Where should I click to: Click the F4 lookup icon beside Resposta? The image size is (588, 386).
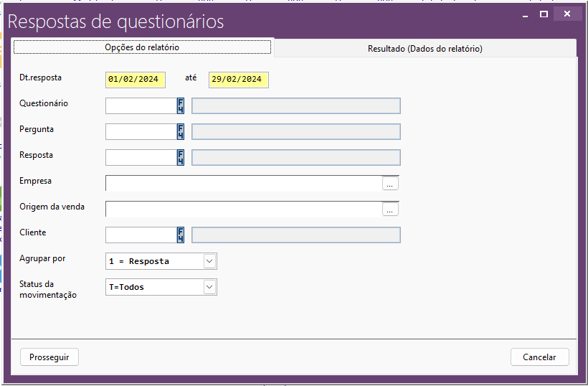[181, 158]
